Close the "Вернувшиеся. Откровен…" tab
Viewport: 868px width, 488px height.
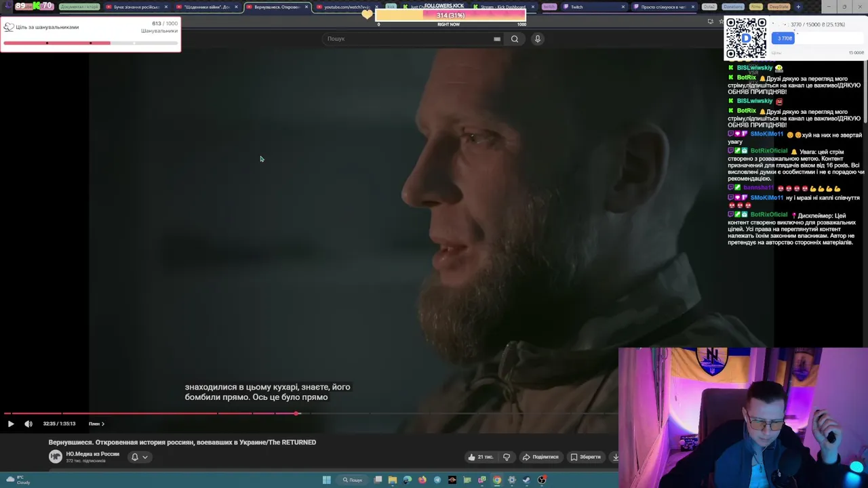coord(307,7)
